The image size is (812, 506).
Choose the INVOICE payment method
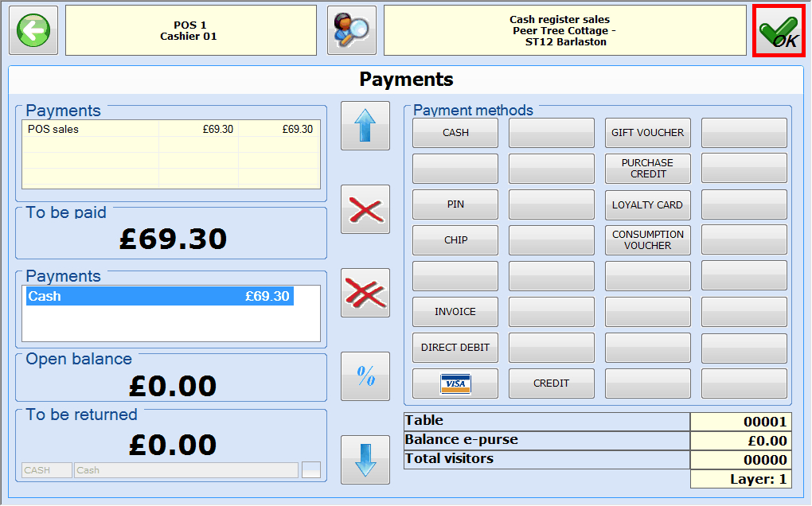pyautogui.click(x=455, y=312)
